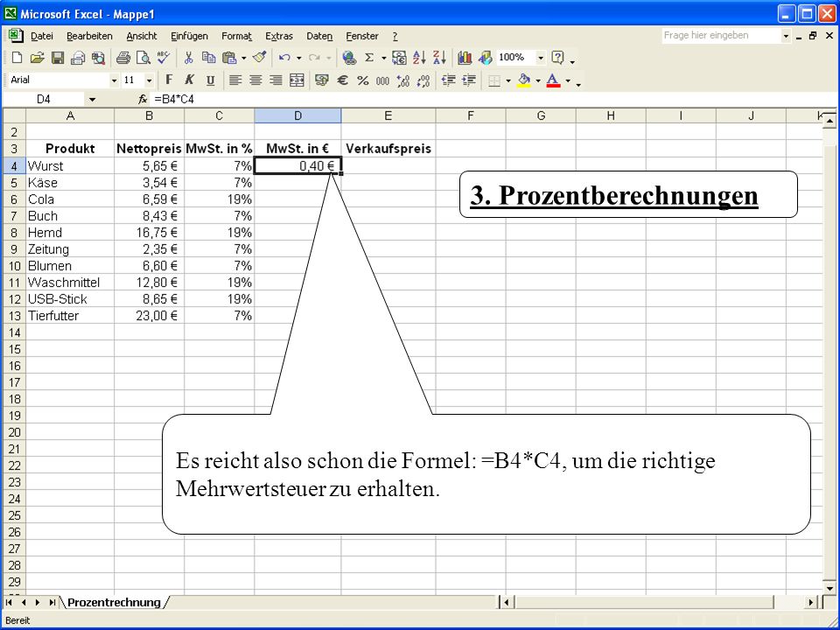
Task: Run the ABC spelling check
Action: tap(164, 58)
